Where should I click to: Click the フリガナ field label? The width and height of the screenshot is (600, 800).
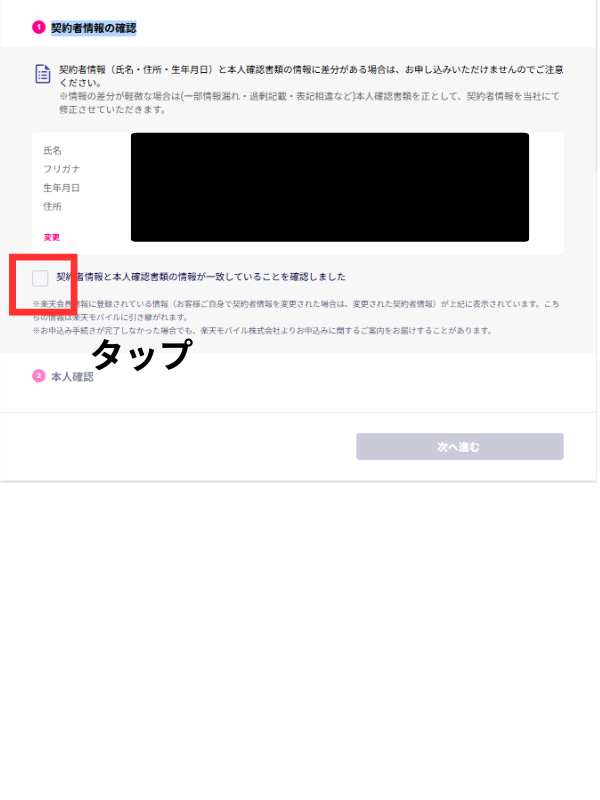click(62, 169)
